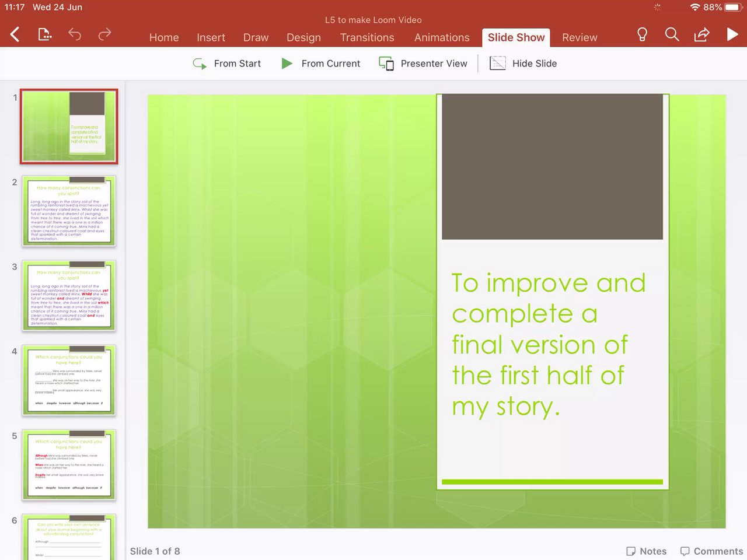
Task: Select slide 5 thumbnail
Action: tap(69, 465)
